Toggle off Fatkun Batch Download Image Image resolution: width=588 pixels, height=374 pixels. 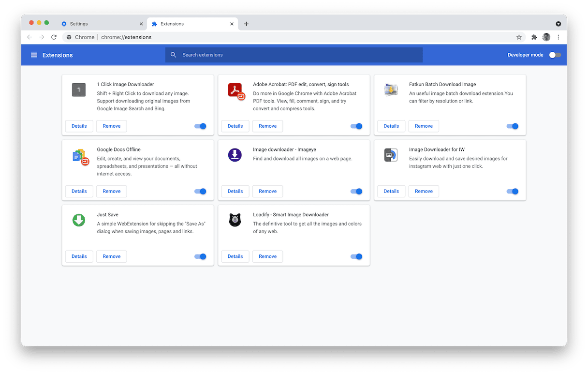[x=512, y=126]
